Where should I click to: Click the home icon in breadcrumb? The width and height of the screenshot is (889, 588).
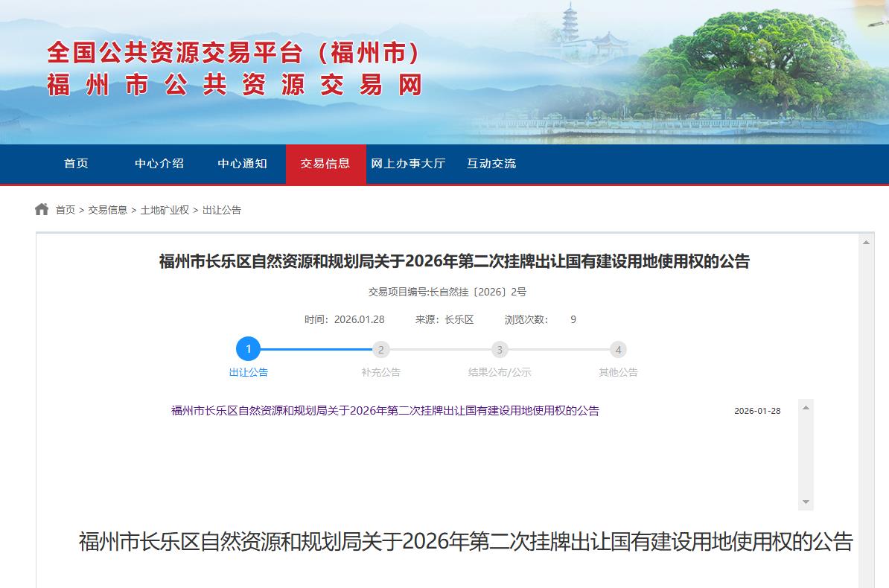(x=42, y=209)
